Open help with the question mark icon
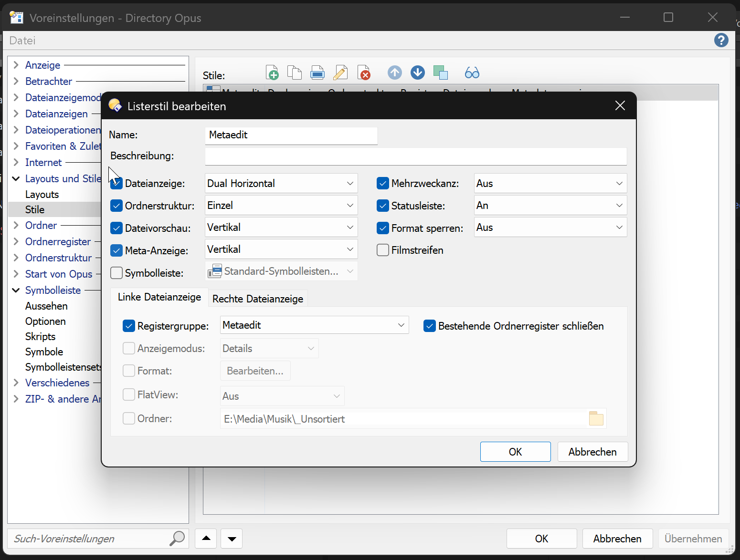Viewport: 740px width, 560px height. [x=721, y=40]
